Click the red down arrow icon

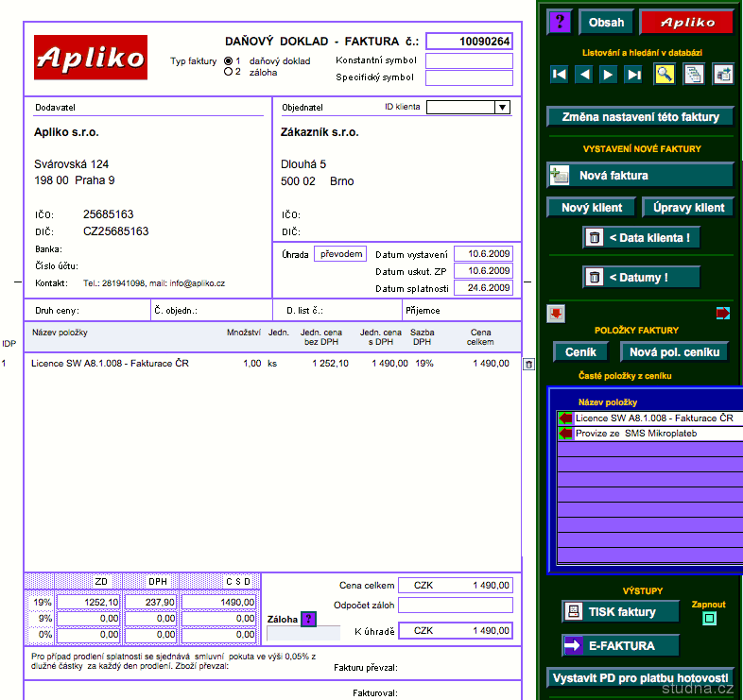(556, 314)
